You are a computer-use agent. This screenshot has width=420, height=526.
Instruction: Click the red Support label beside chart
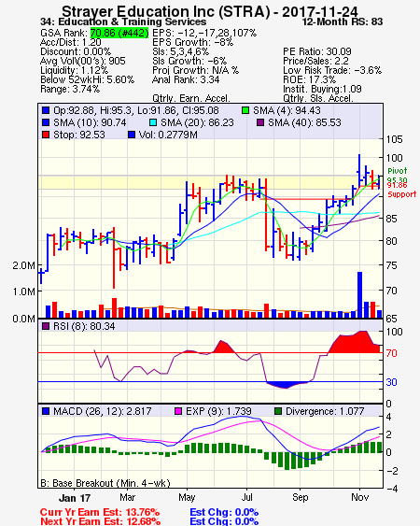coord(402,194)
